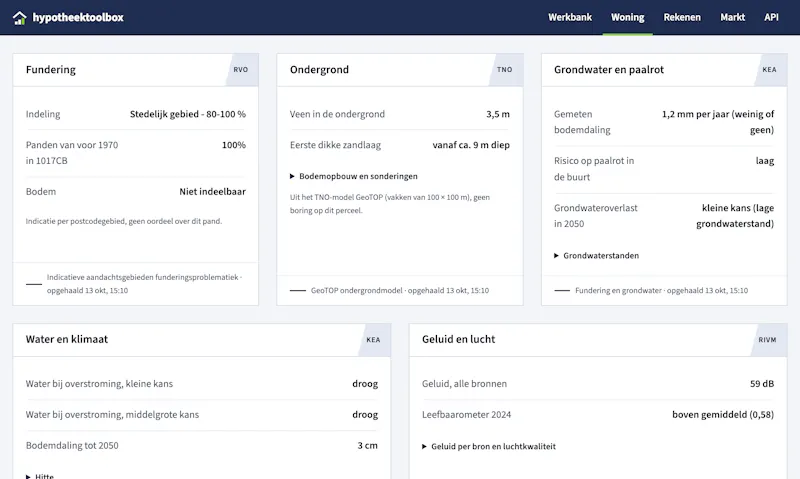800x479 pixels.
Task: Open the hypotheektoolbox home link text
Action: [x=78, y=17]
